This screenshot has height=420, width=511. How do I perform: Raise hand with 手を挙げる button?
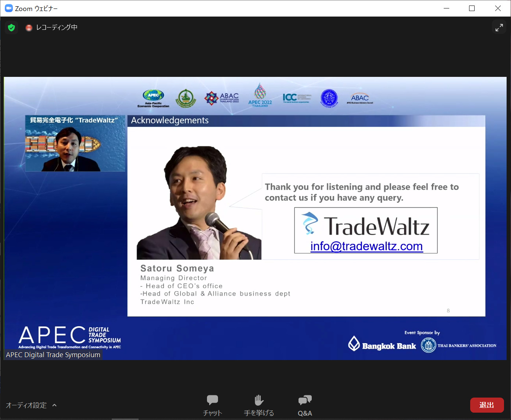[259, 405]
